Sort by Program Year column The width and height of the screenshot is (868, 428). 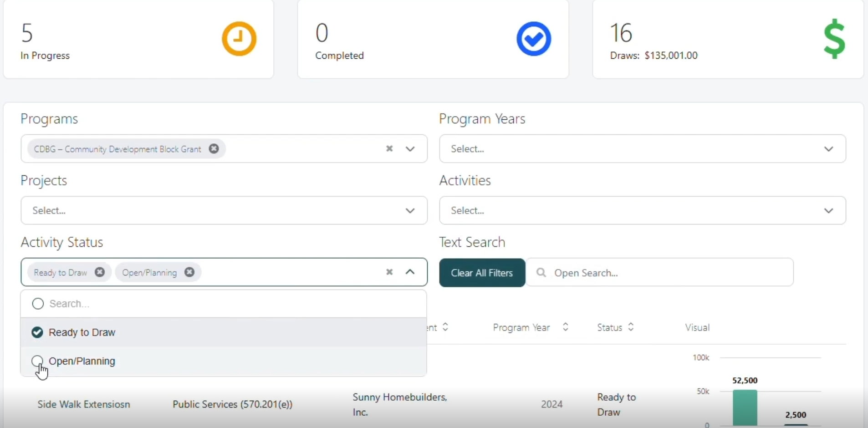coord(566,327)
